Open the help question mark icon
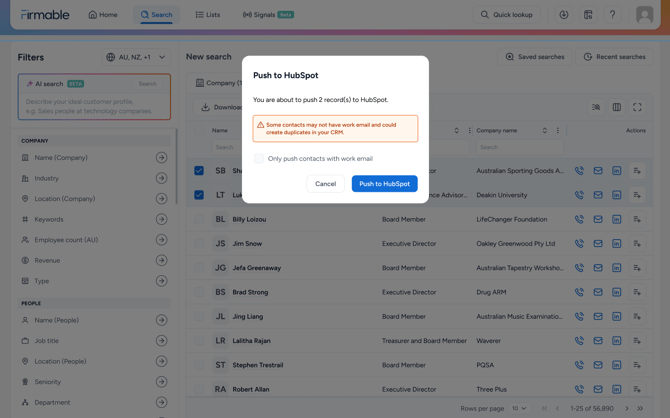Screen dimensions: 670x418 (x=612, y=15)
